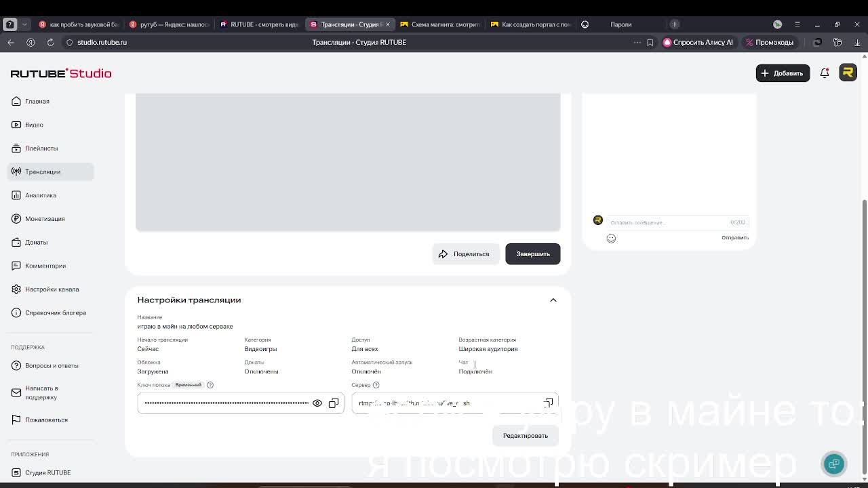Open the support chat widget
Image resolution: width=868 pixels, height=488 pixels.
click(834, 464)
